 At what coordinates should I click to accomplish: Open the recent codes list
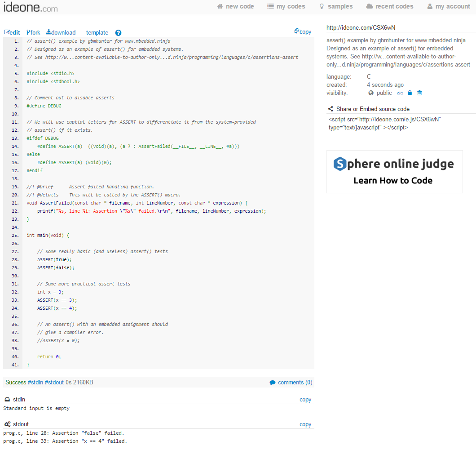[389, 6]
